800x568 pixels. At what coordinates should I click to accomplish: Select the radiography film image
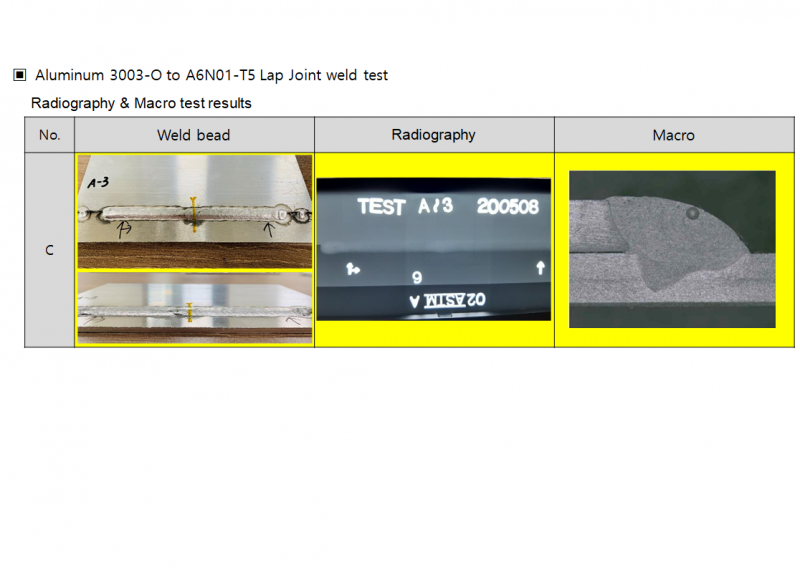434,249
